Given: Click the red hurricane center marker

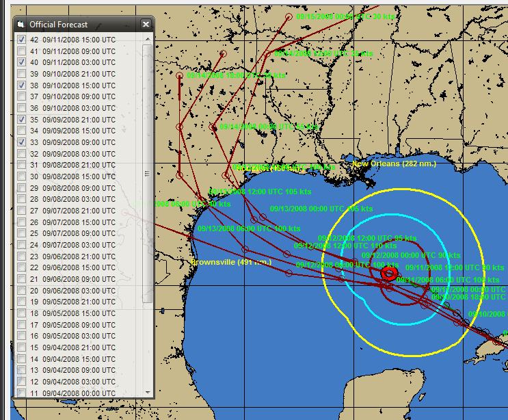Looking at the screenshot, I should (389, 274).
